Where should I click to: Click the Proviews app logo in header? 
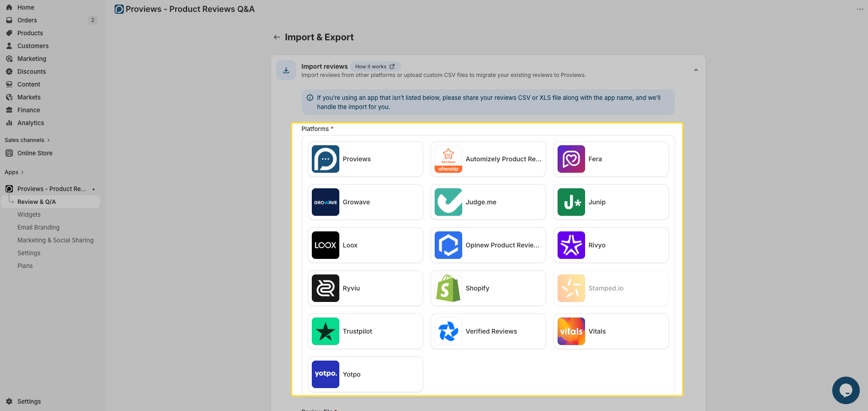point(119,9)
